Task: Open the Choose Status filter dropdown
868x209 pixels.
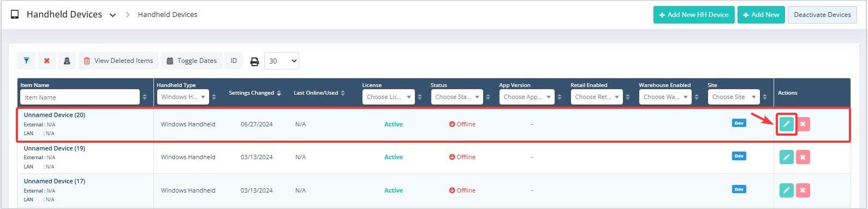Action: [456, 97]
